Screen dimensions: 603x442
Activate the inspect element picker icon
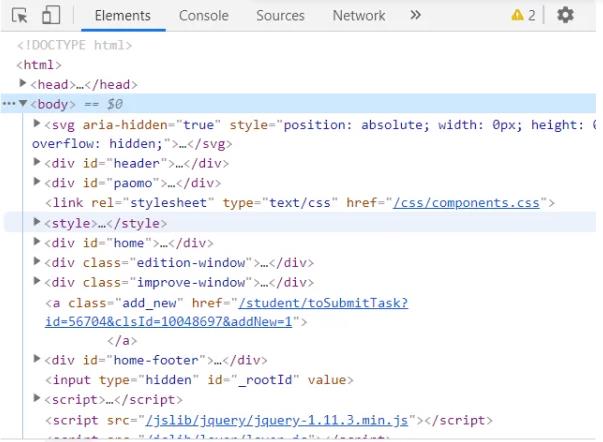(20, 16)
